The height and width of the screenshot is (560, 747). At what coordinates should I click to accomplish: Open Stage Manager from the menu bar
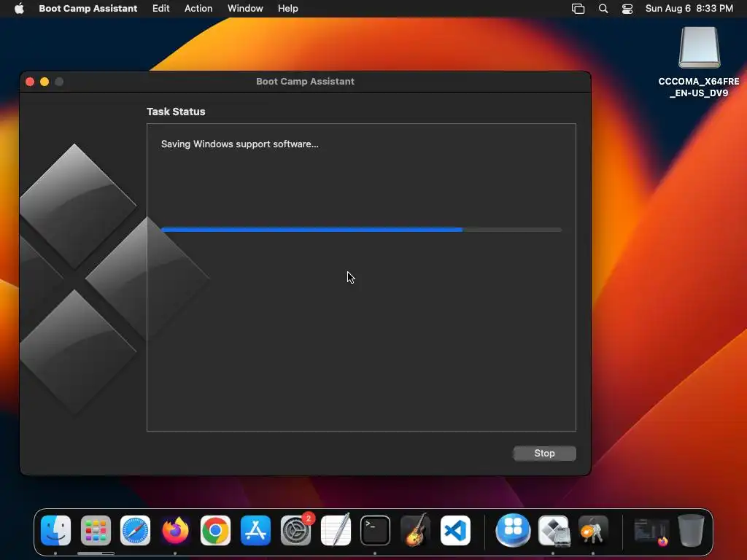tap(578, 9)
